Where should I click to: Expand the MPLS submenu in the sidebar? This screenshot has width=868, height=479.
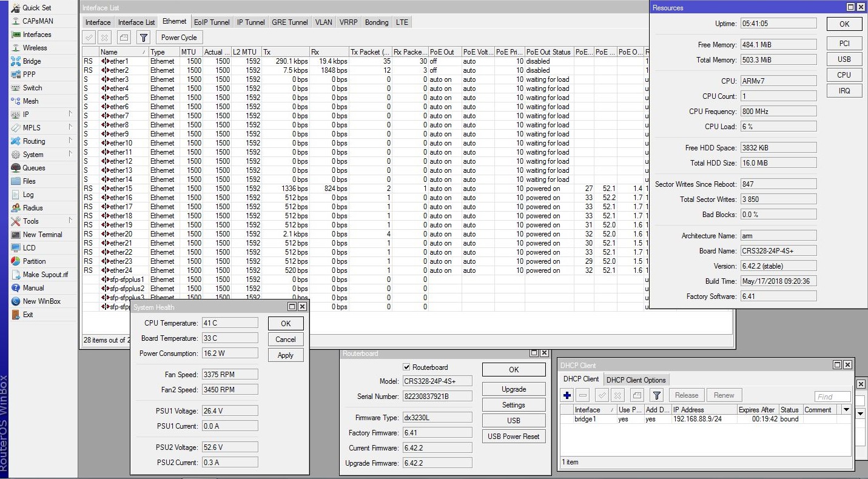(70, 127)
